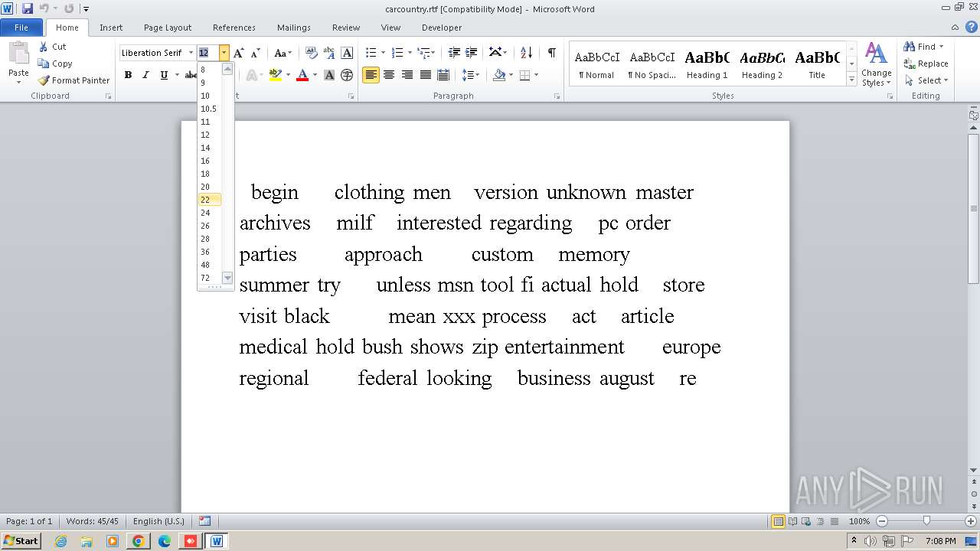Click the Multilevel List icon

pos(423,53)
